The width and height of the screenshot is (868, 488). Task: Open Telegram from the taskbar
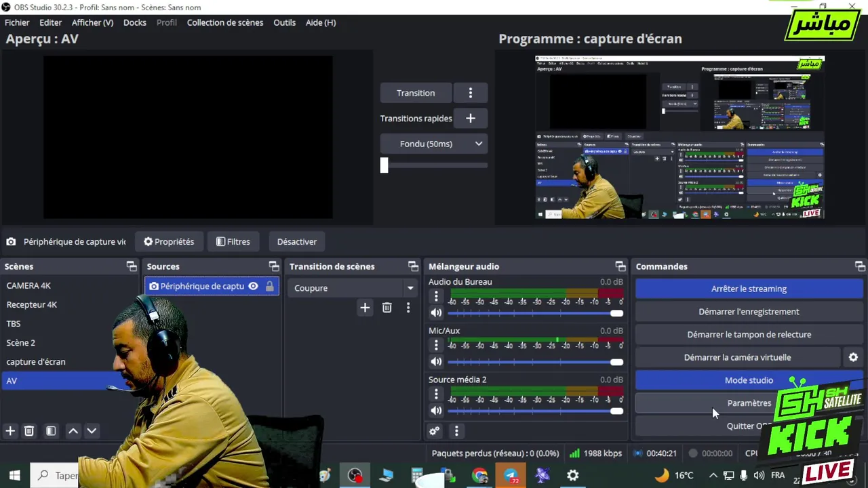511,476
